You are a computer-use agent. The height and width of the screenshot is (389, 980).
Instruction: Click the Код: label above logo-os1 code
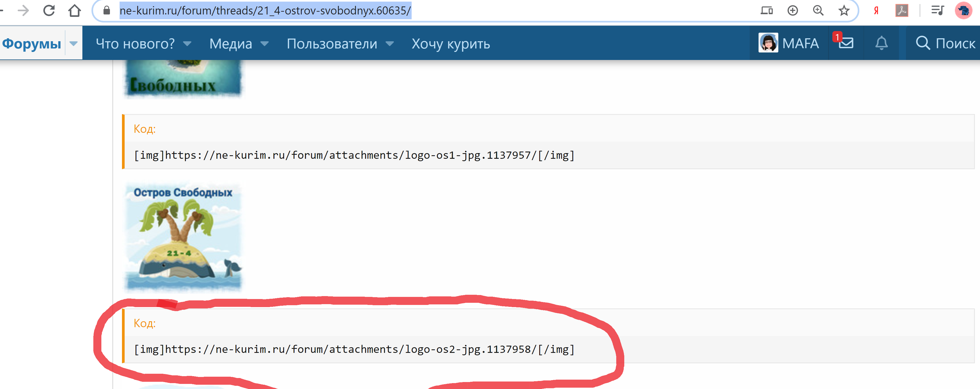pos(144,129)
